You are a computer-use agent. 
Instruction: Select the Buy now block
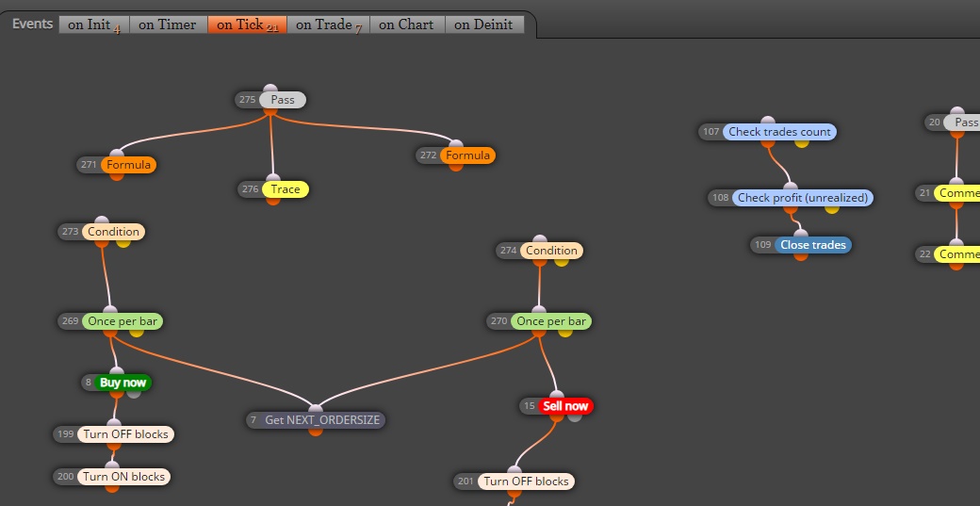coord(122,383)
